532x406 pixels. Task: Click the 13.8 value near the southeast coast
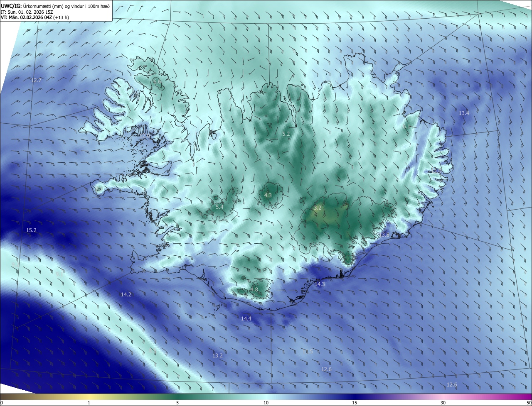pos(384,235)
